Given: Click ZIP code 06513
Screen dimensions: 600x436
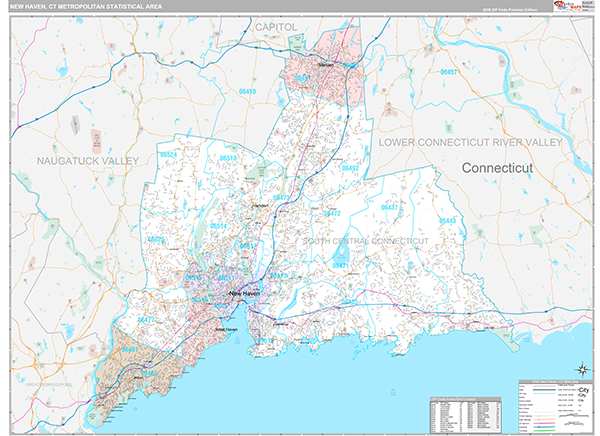Looking at the screenshot, I should (x=278, y=276).
